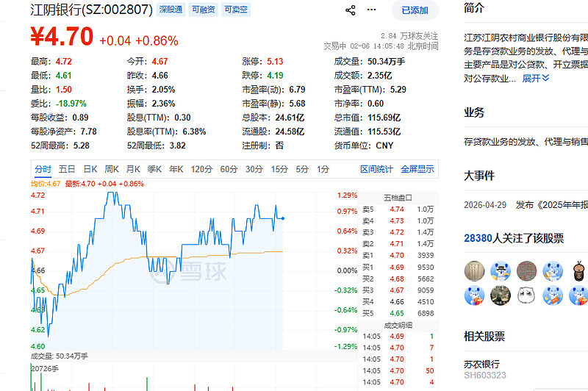The image size is (588, 391).
Task: Click the 卖1 row priced 4.70
Action: pos(398,255)
